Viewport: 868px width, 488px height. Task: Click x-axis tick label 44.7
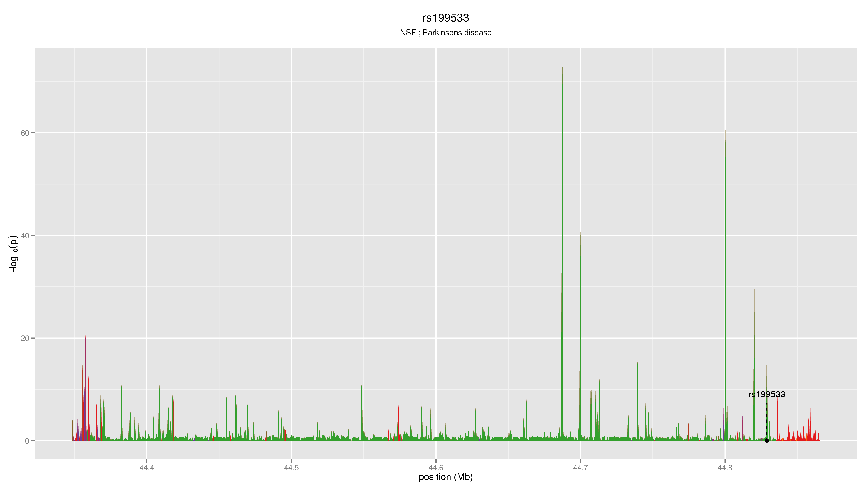(580, 467)
